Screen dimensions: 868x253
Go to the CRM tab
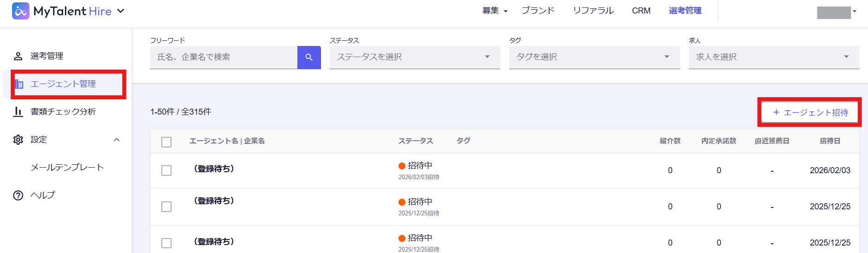click(x=641, y=11)
